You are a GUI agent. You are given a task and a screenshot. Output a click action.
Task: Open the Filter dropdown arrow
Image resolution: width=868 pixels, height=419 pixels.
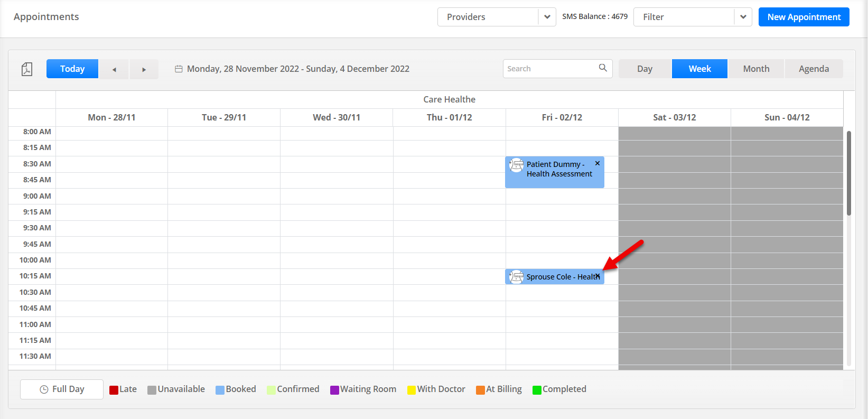[743, 17]
